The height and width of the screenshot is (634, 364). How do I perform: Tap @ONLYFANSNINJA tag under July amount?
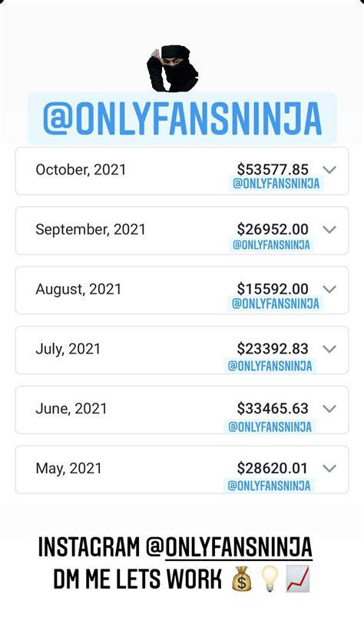click(270, 366)
